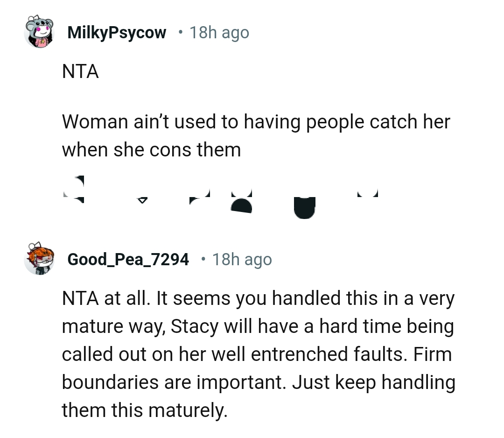The height and width of the screenshot is (438, 504).
Task: Tap the 18h ago timestamp on Good_Pea_7294's comment
Action: pyautogui.click(x=242, y=259)
